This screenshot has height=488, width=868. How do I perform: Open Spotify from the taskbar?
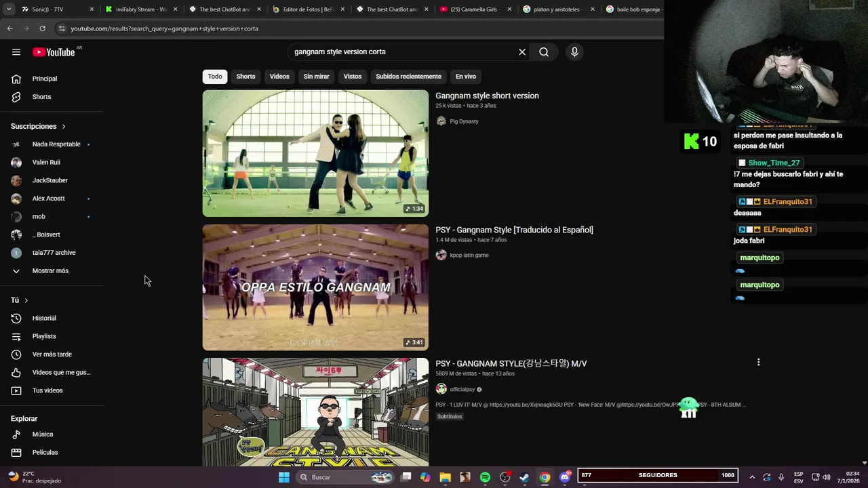tap(485, 477)
